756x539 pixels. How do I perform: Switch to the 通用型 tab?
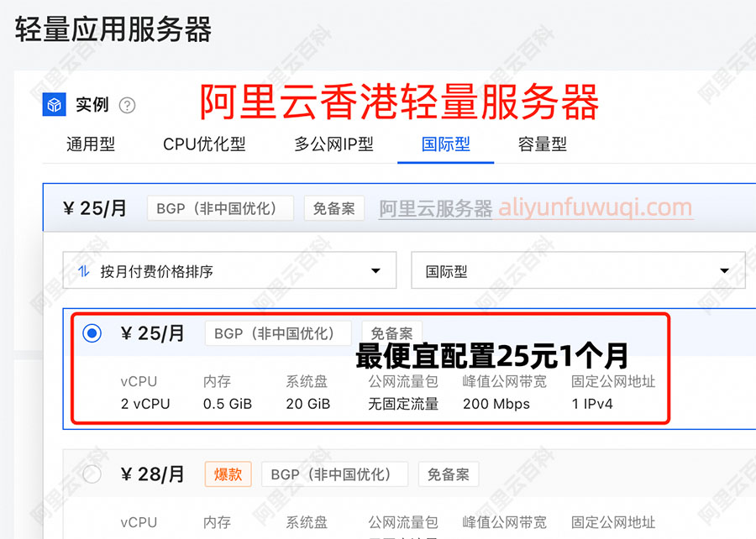91,144
